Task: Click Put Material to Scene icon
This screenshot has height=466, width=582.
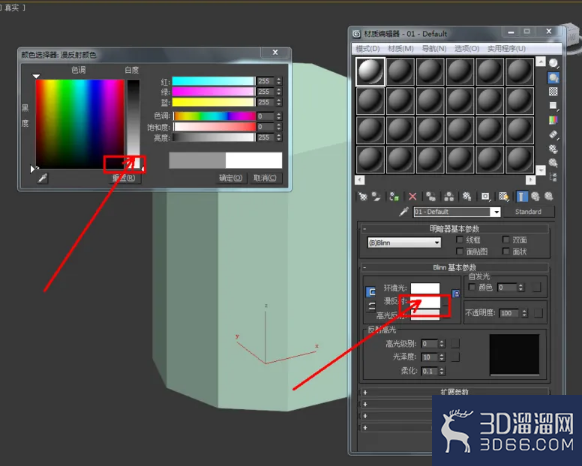Action: pyautogui.click(x=376, y=196)
